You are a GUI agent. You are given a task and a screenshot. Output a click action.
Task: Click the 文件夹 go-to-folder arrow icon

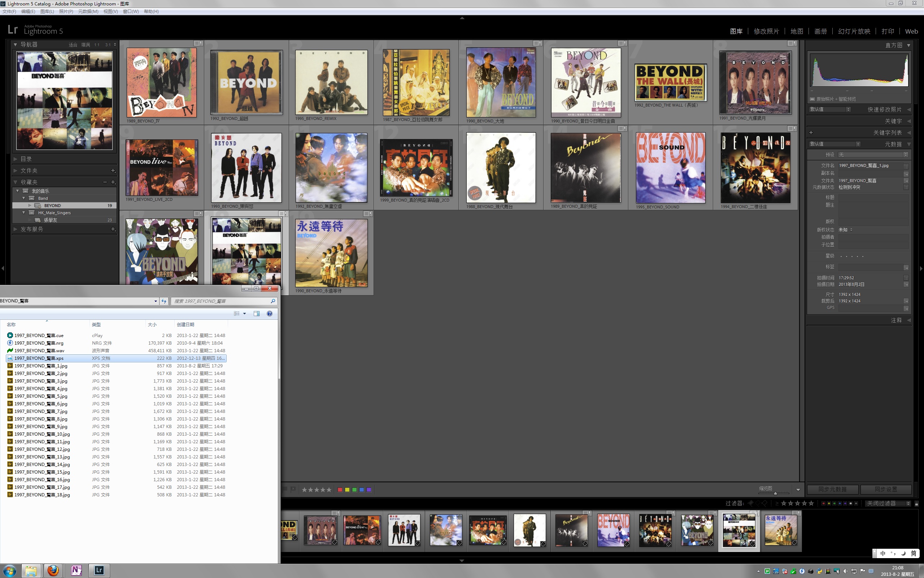(906, 181)
